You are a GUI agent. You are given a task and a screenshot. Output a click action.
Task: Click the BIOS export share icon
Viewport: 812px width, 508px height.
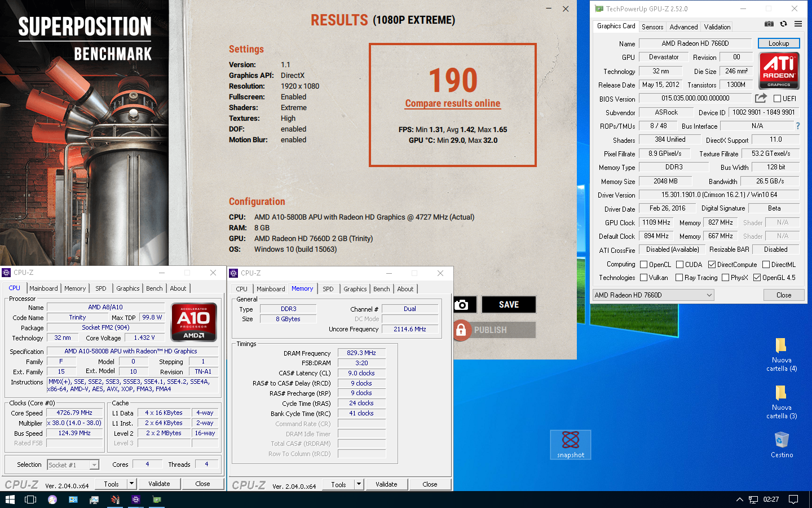[x=761, y=98]
